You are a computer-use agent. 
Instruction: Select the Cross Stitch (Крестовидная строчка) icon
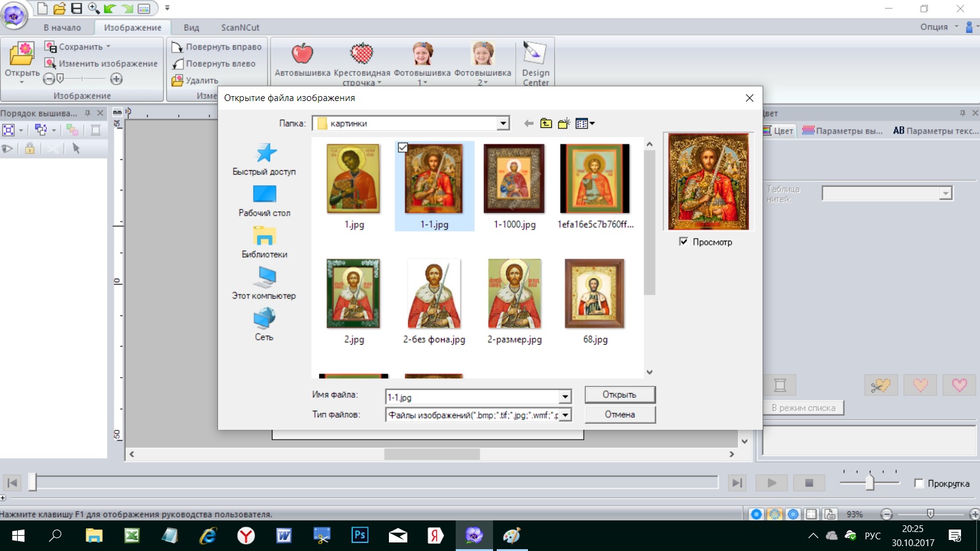point(361,54)
